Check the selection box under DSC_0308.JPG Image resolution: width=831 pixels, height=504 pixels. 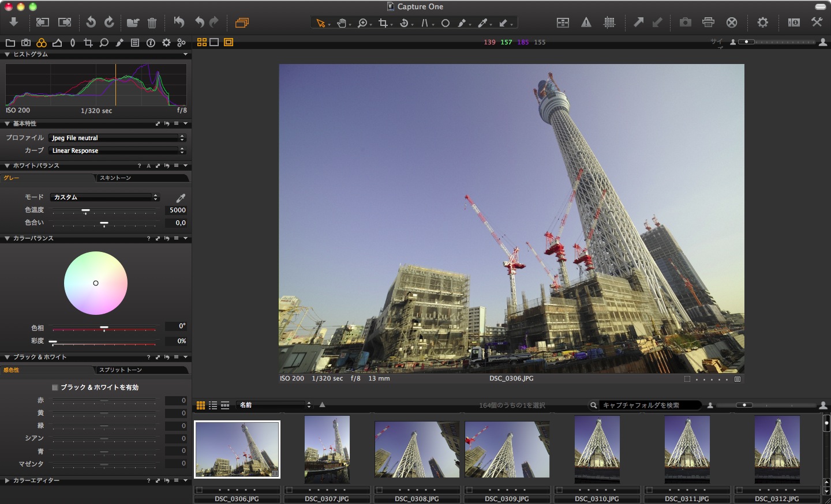[380, 490]
